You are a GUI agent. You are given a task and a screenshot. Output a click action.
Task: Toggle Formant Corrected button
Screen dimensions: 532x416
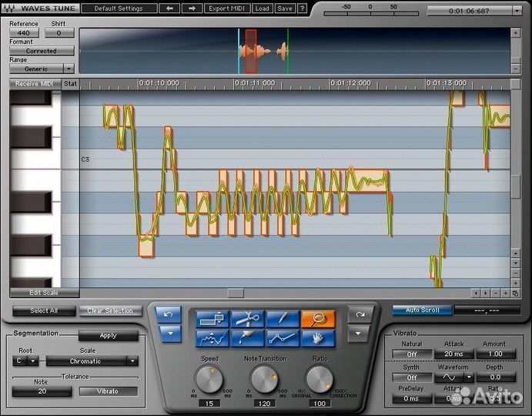[42, 51]
